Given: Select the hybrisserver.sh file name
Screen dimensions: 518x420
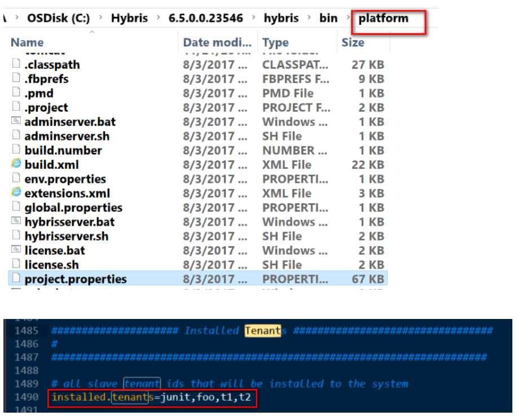Looking at the screenshot, I should (67, 237).
